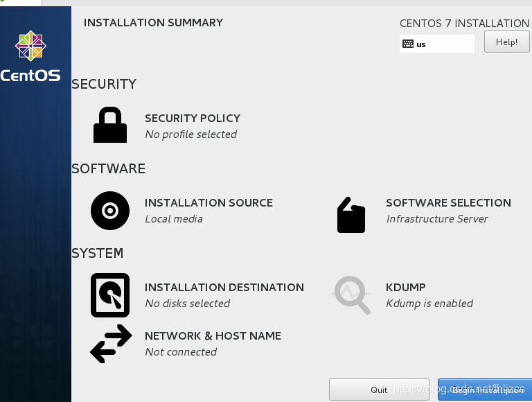Click the 'Kdump is enabled' status text

coord(429,304)
